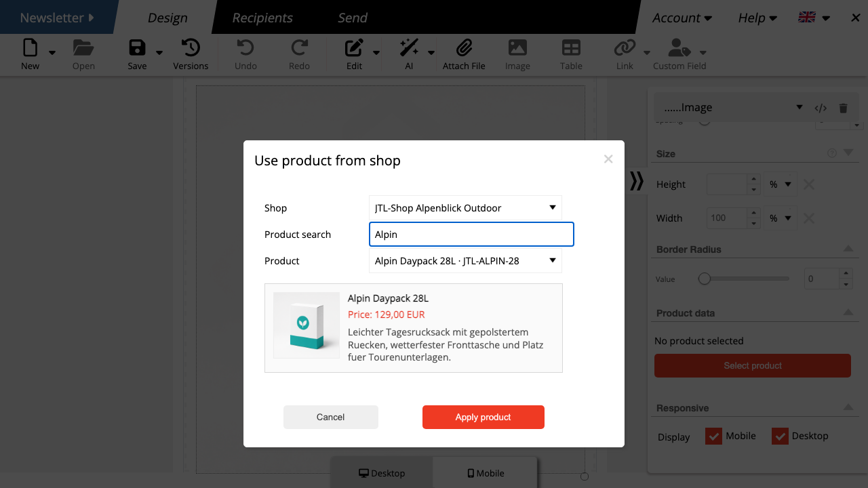
Task: Click the Edit pencil icon
Action: [354, 47]
